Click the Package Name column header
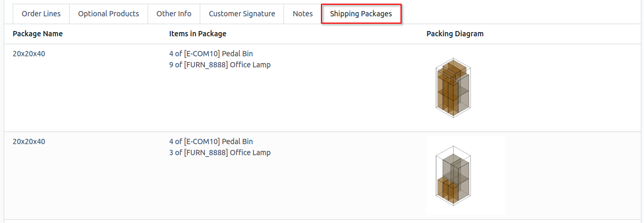644x223 pixels. pos(37,34)
